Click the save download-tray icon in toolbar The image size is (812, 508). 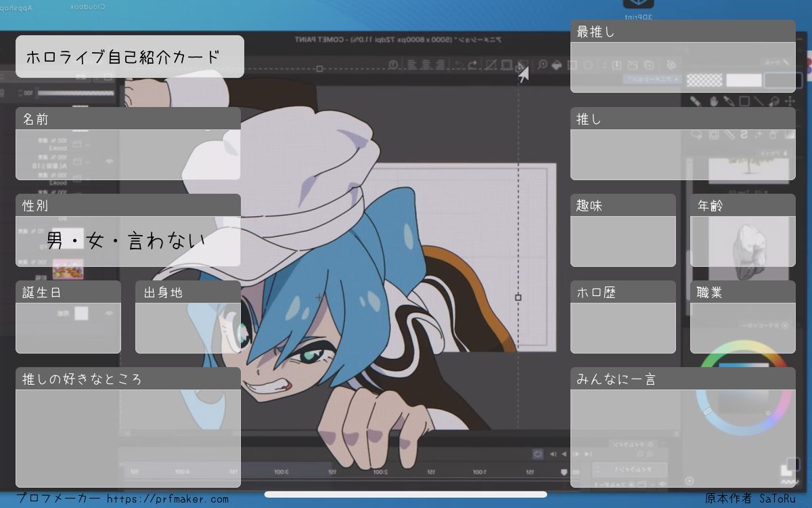click(616, 65)
